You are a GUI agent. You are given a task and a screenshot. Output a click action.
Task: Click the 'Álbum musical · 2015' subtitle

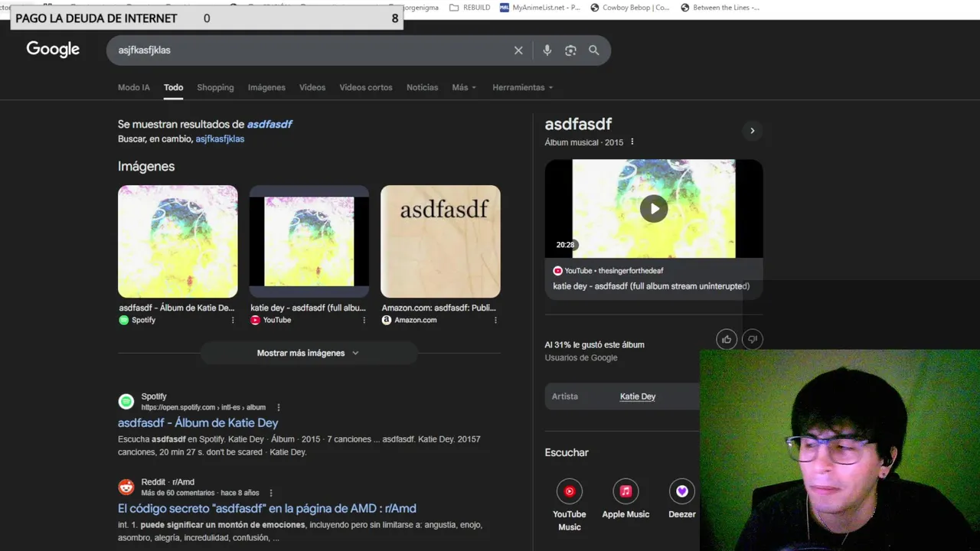[584, 142]
